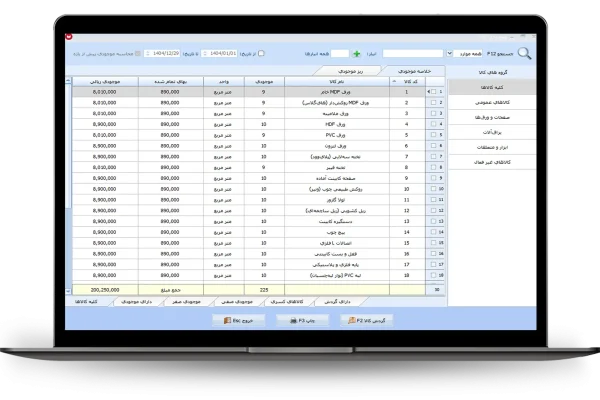600x400 pixels.
Task: Tick the checkbox of row 18
Action: click(434, 275)
